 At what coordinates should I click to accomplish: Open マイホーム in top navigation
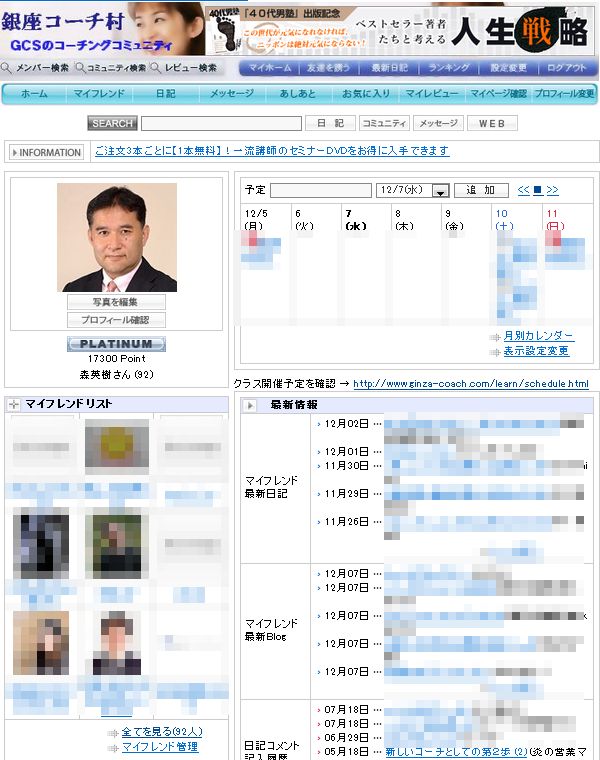269,68
